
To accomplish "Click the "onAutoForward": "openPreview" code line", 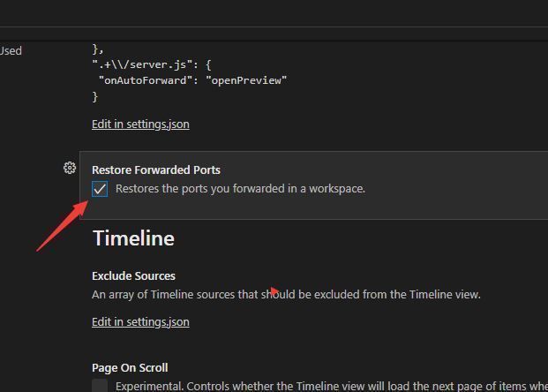I will point(192,80).
